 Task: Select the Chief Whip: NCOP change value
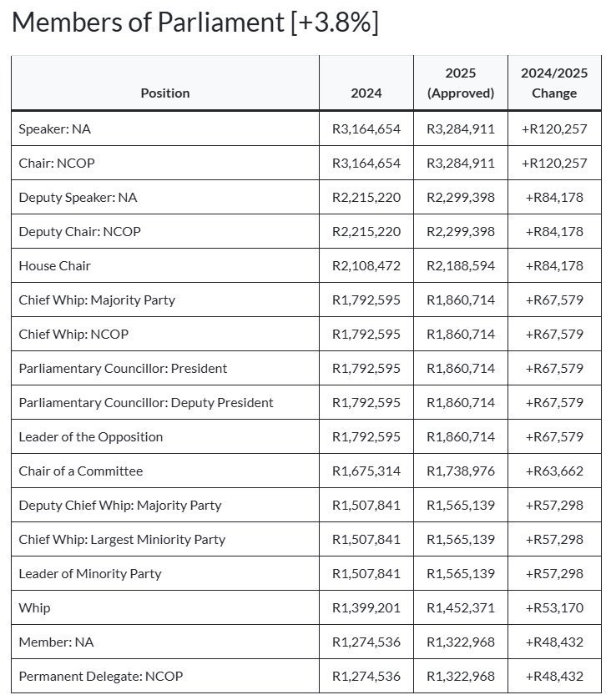[x=554, y=334]
